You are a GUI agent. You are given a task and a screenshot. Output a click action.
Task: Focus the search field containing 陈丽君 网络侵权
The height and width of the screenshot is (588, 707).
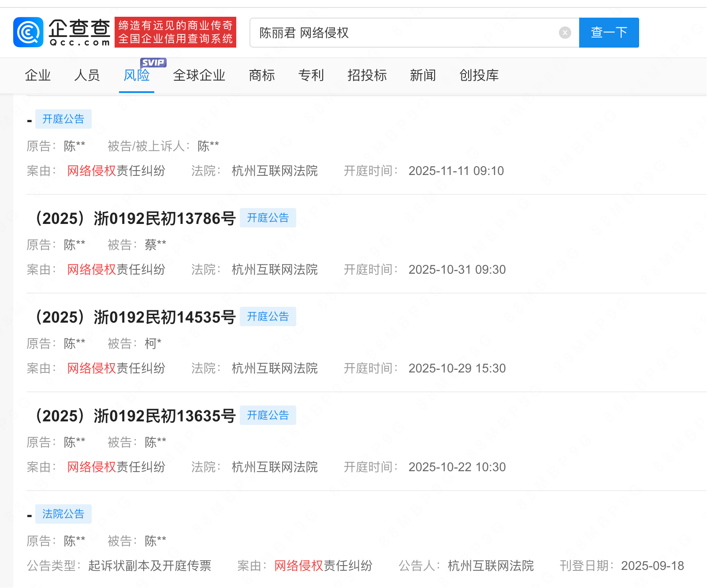(414, 33)
